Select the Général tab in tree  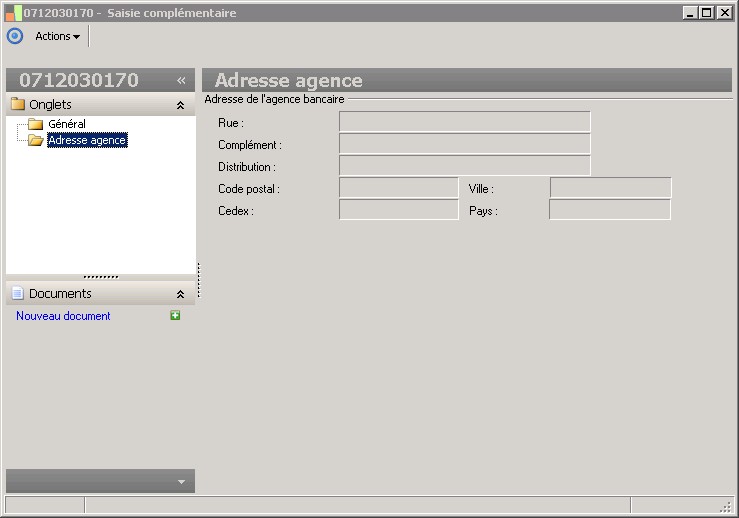point(67,124)
